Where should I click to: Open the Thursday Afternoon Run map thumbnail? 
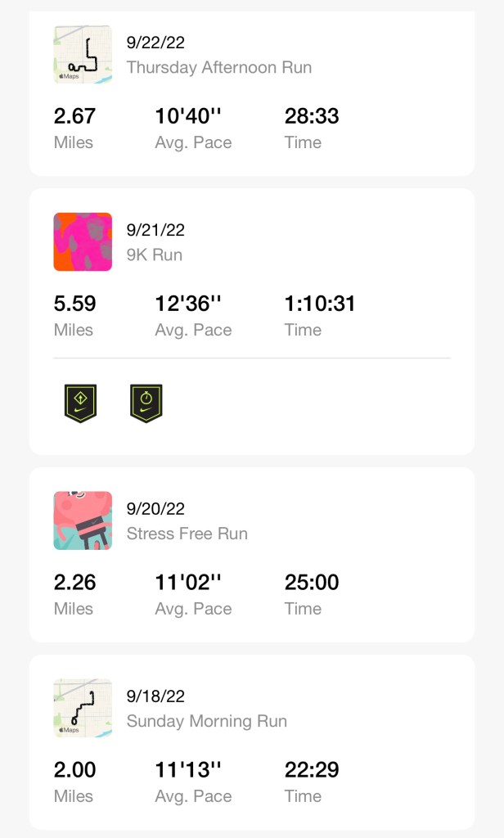coord(83,54)
